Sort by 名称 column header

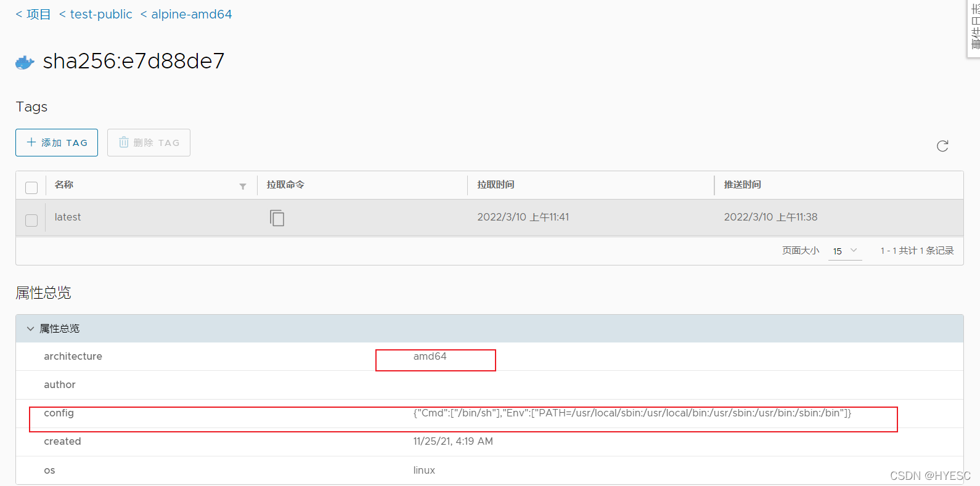click(64, 184)
